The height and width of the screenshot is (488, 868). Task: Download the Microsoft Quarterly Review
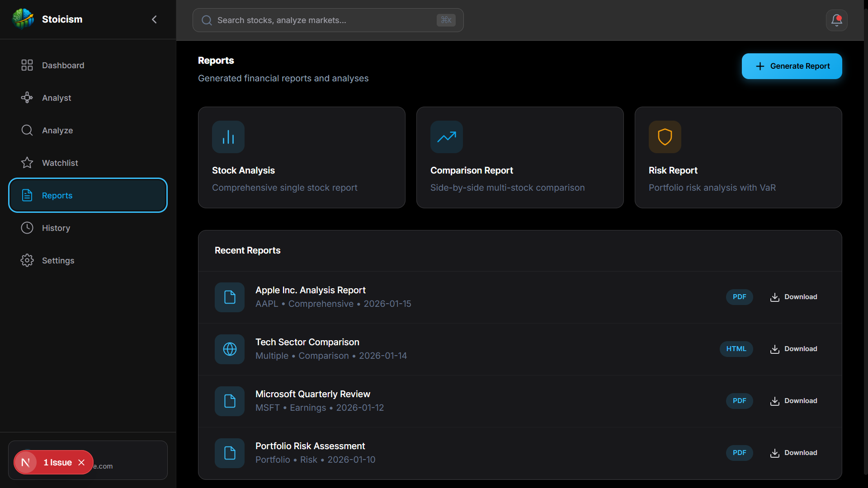click(793, 401)
